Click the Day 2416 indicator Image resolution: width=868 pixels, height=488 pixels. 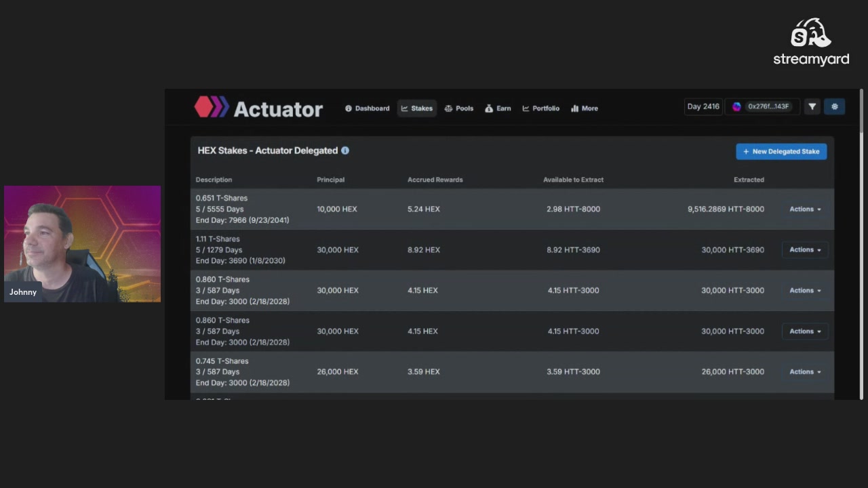click(x=703, y=106)
